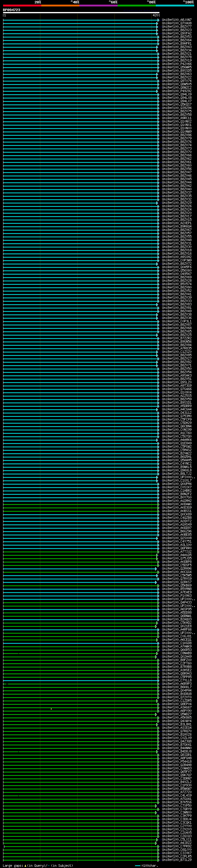Select the UniRef100_Q10NX2 label
Screen dimensions: 197x868
177,122
